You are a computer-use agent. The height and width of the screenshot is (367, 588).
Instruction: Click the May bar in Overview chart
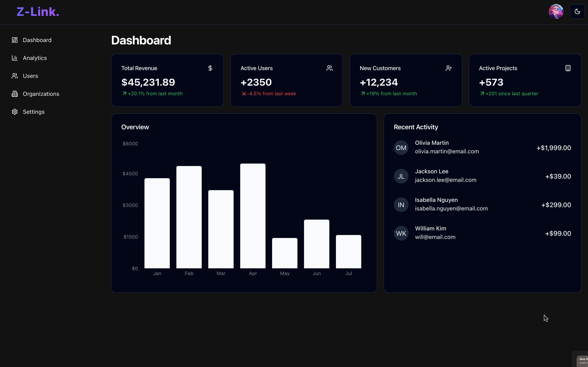[x=285, y=253]
